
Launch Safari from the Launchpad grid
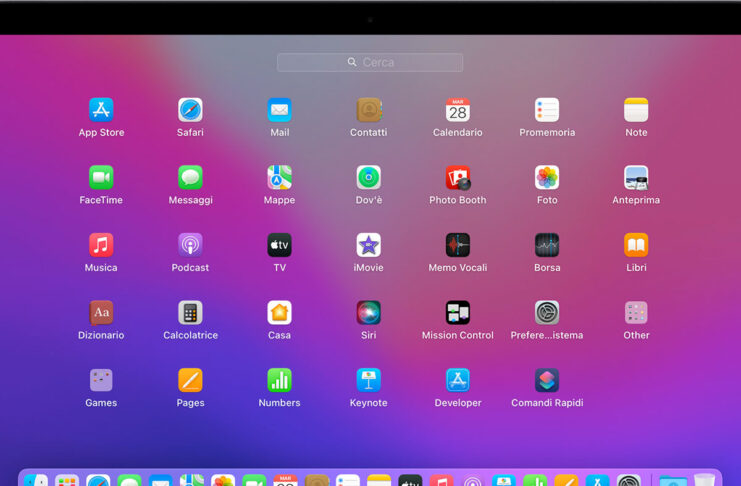[190, 110]
